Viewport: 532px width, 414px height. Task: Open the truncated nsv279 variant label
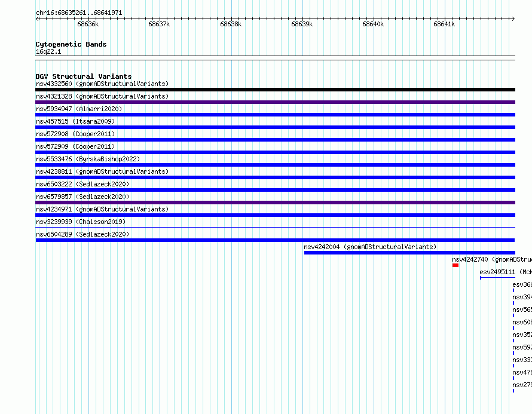[x=522, y=385]
